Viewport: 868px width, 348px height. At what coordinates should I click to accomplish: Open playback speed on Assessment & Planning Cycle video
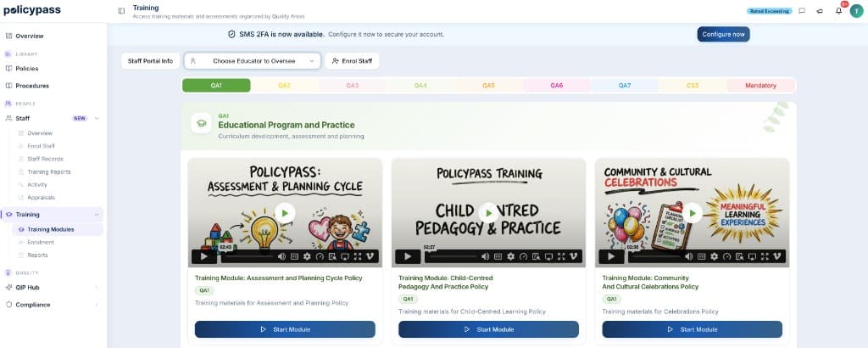coord(320,256)
